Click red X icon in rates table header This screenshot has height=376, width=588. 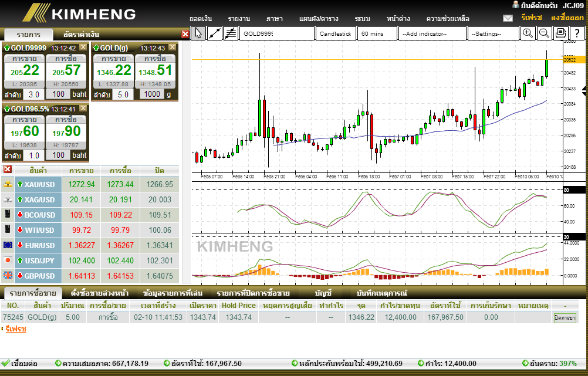point(8,170)
